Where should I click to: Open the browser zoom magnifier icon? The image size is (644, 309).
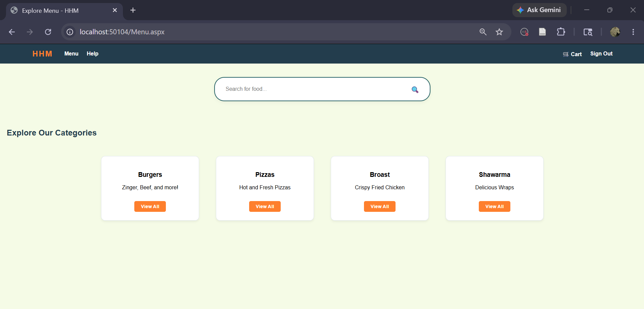[x=483, y=32]
